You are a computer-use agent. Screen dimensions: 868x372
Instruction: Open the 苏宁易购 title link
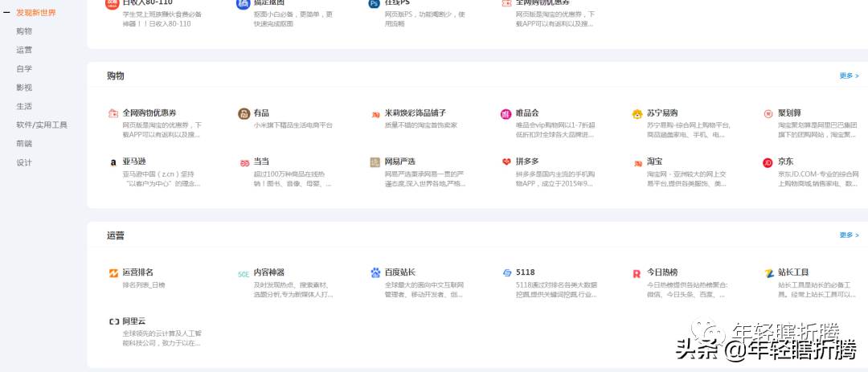click(x=662, y=113)
